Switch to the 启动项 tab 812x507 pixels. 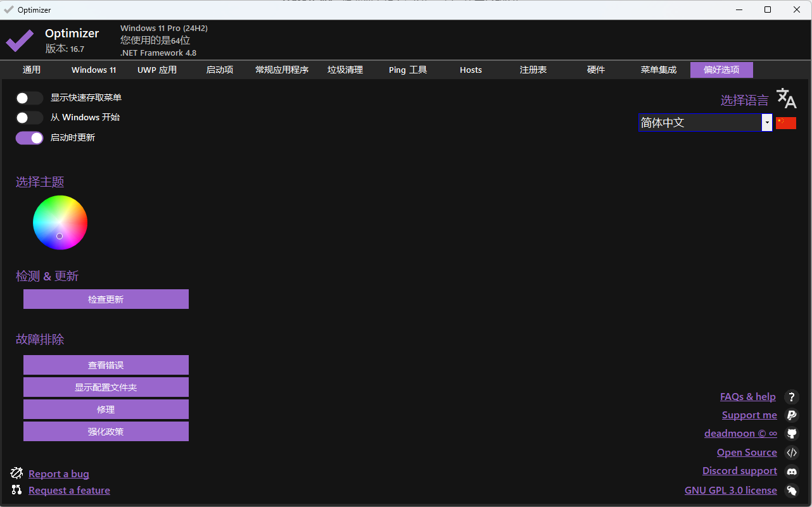tap(219, 70)
